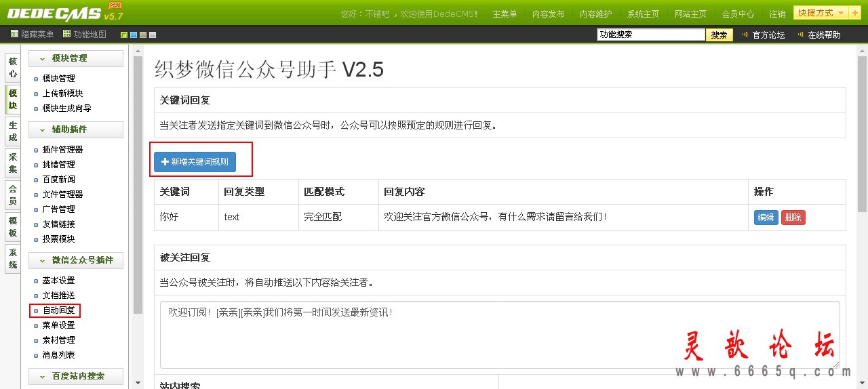Click the sidebar scrollbar up arrow
The height and width of the screenshot is (389, 868).
[x=138, y=52]
